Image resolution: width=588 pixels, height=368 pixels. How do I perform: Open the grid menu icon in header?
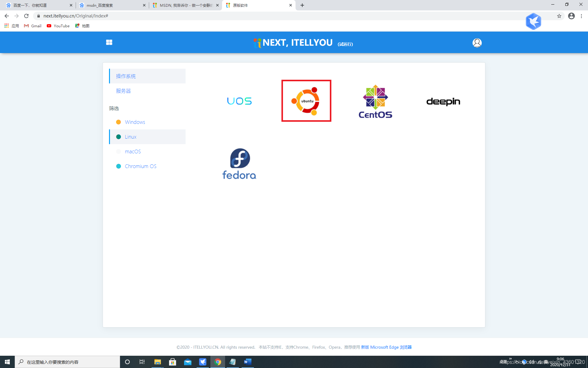point(109,42)
